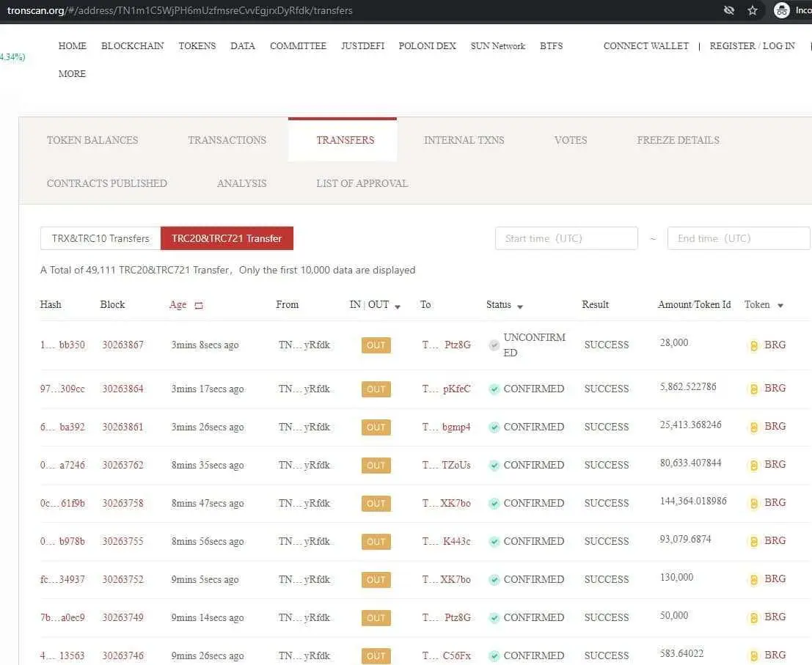Click the confirmed checkmark icon for block 30263864
Screen dimensions: 812x665
(494, 389)
